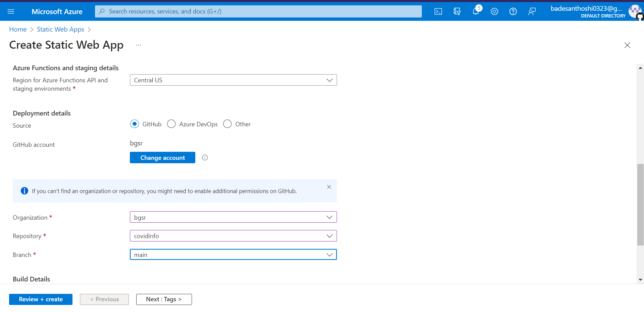Click the Deployment details heading
The height and width of the screenshot is (312, 644).
[x=42, y=113]
